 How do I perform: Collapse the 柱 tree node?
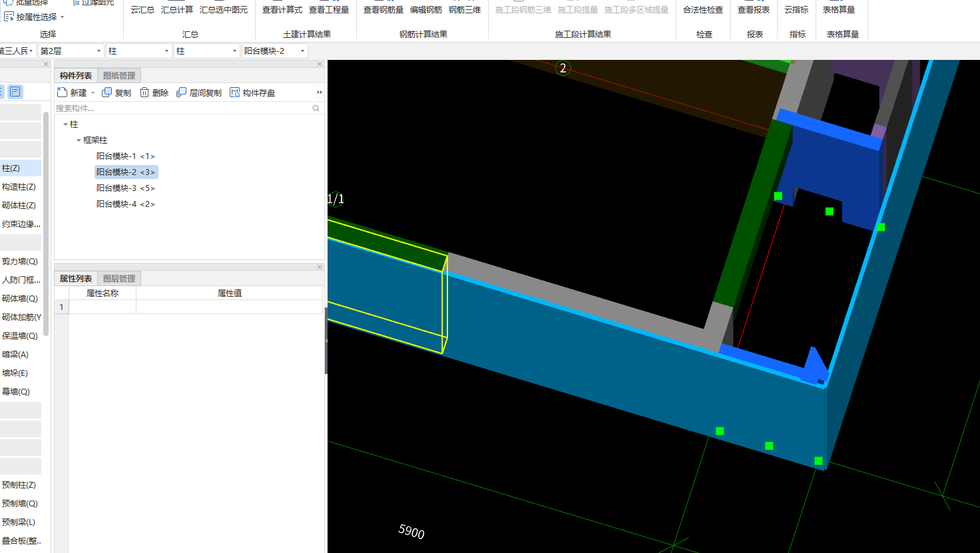pos(65,124)
